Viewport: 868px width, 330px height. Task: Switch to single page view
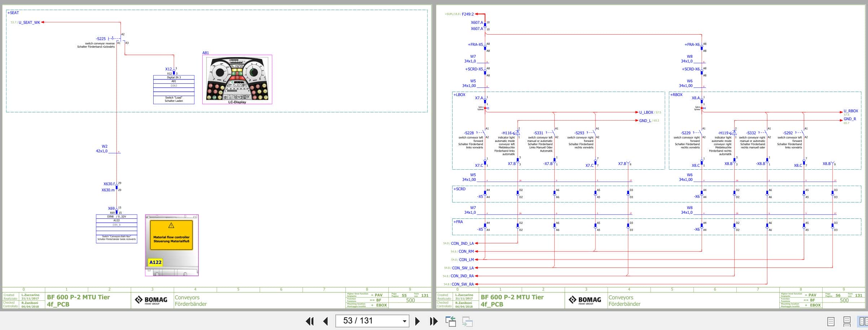click(x=830, y=321)
